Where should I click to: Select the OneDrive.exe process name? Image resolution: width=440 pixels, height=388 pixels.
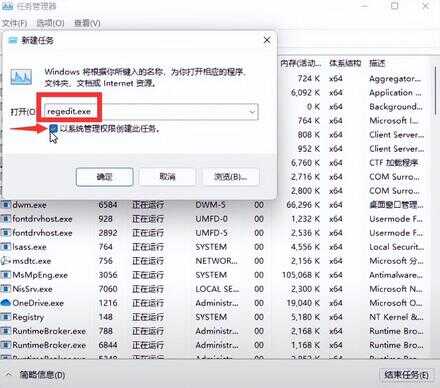(38, 303)
